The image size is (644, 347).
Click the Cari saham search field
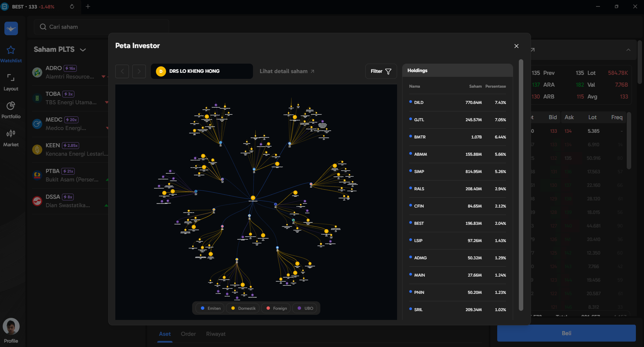coord(101,27)
